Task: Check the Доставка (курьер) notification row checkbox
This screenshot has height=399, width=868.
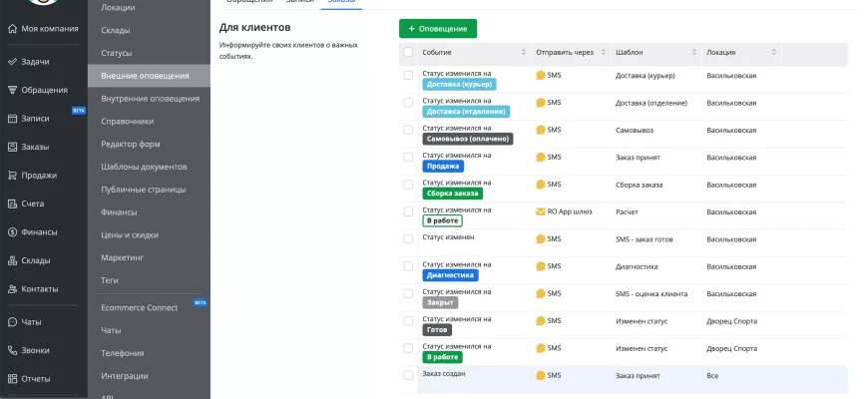Action: click(x=408, y=75)
